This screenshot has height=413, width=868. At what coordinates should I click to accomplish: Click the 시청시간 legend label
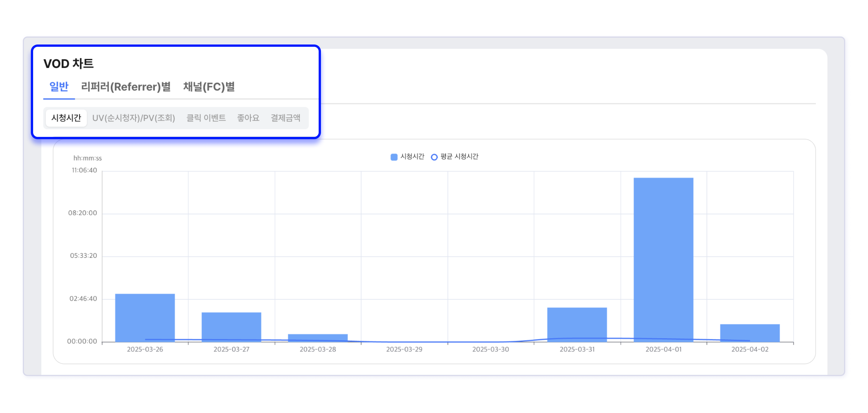pyautogui.click(x=412, y=157)
